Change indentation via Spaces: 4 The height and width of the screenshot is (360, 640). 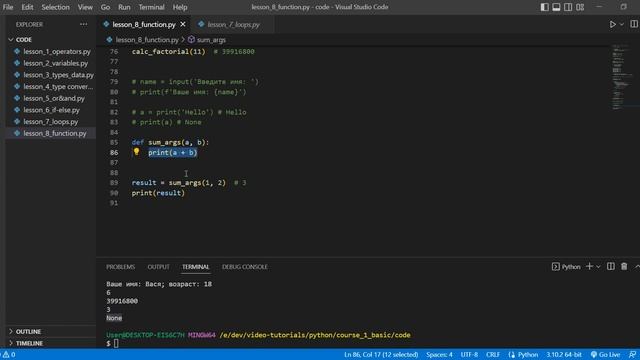tap(439, 355)
